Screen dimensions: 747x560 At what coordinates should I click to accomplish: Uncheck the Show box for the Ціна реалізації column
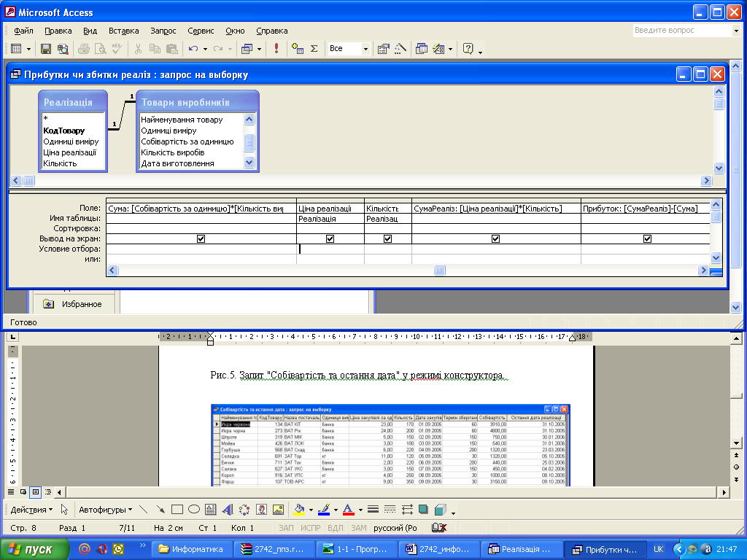330,238
